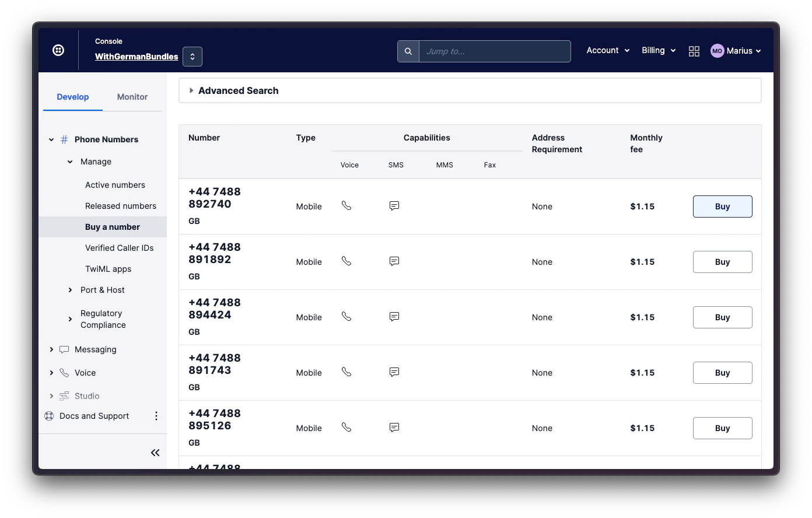Click Mobile type for 891892 row

309,262
